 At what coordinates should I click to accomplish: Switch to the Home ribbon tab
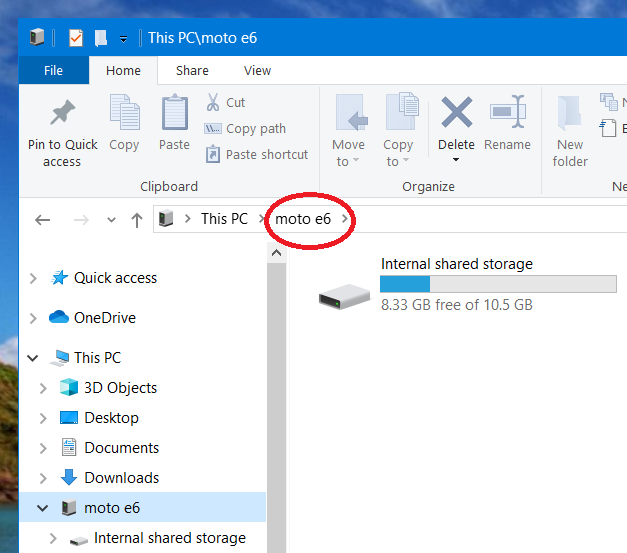click(123, 70)
